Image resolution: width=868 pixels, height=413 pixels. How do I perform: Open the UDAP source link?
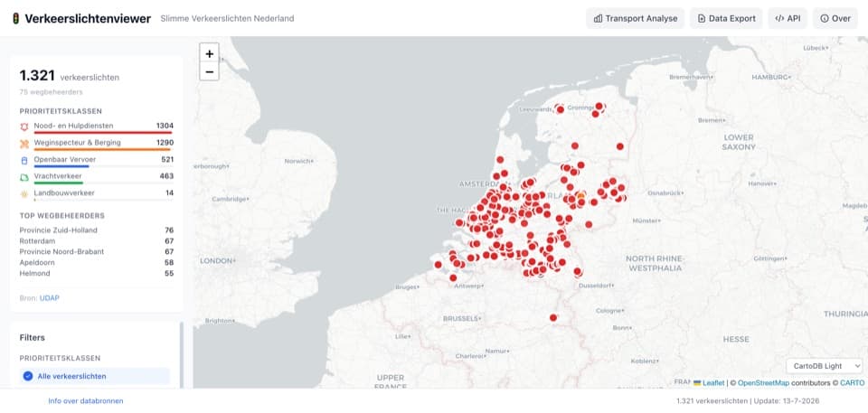(x=49, y=298)
